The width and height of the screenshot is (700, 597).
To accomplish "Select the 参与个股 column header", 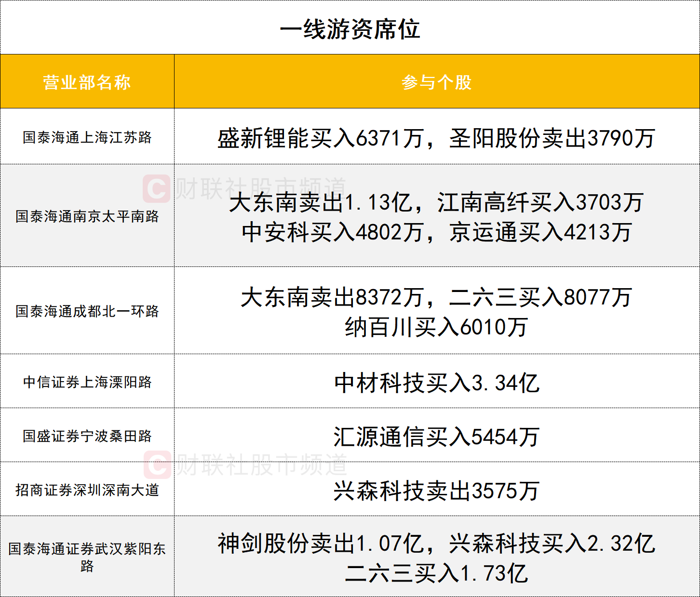I will [x=437, y=82].
